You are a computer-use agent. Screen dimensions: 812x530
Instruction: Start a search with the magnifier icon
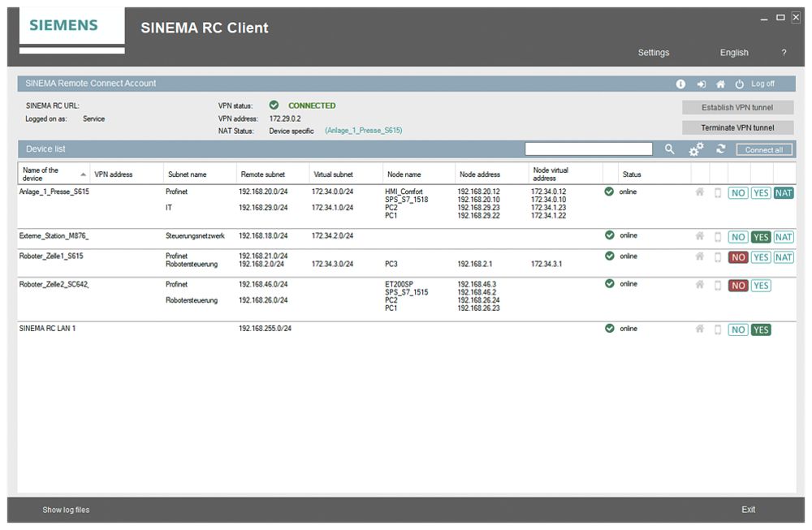[x=669, y=149]
